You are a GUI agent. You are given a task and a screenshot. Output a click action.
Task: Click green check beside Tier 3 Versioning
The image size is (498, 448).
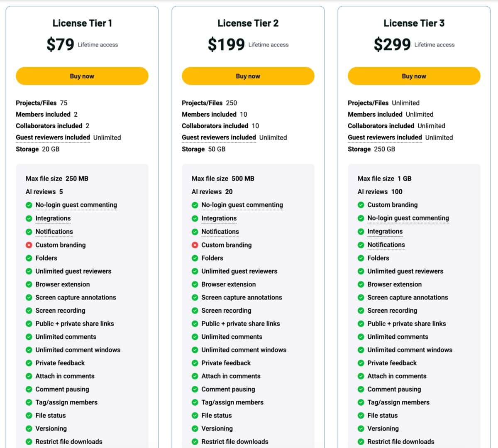point(361,428)
